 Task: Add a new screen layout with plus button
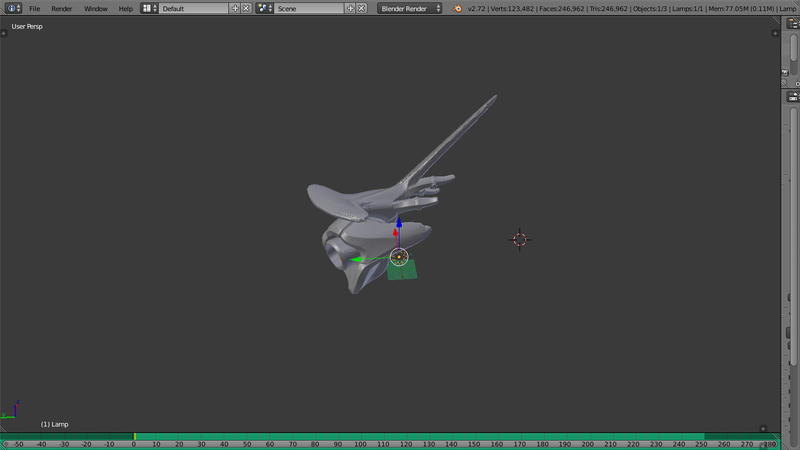pyautogui.click(x=235, y=8)
